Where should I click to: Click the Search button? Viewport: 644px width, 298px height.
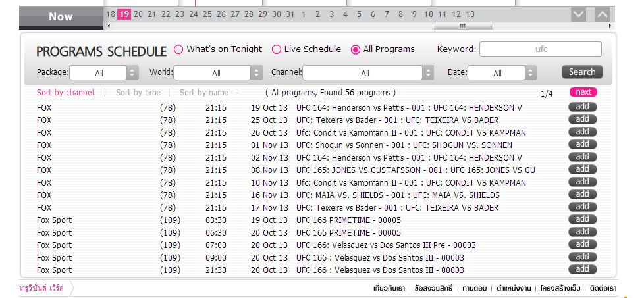[582, 72]
